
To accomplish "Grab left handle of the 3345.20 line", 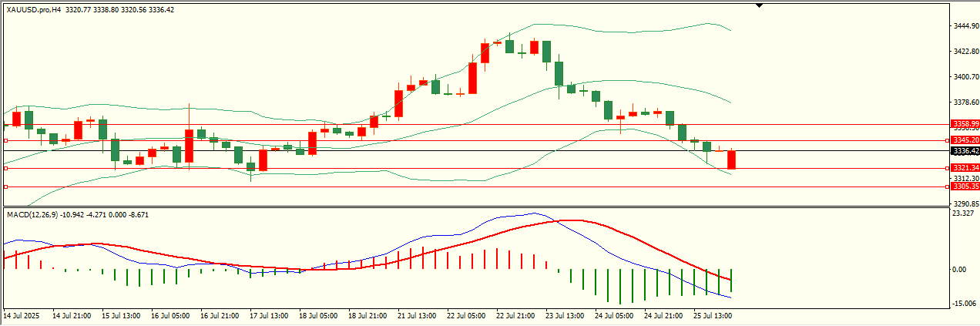I will coord(5,140).
